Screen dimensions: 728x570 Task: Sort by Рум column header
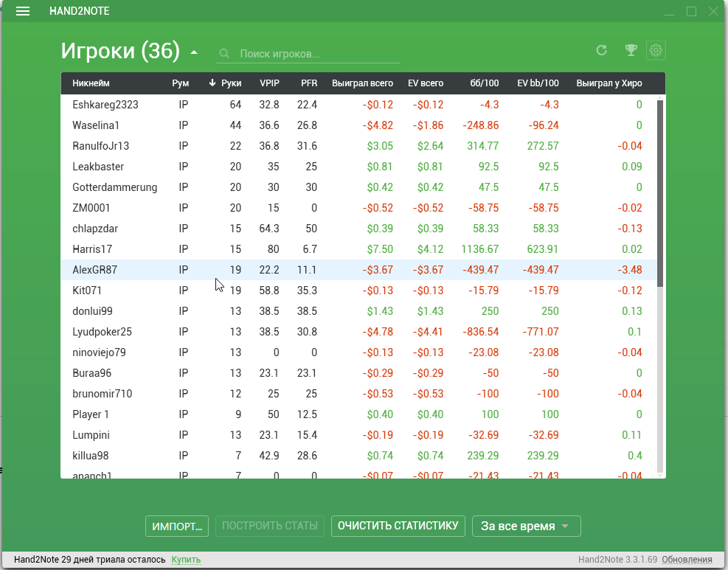pyautogui.click(x=180, y=83)
